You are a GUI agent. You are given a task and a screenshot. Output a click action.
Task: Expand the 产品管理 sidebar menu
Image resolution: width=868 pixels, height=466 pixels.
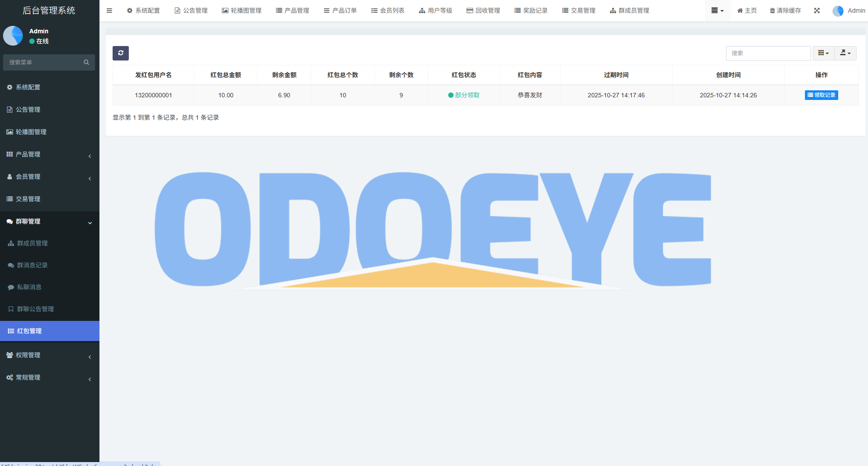50,154
